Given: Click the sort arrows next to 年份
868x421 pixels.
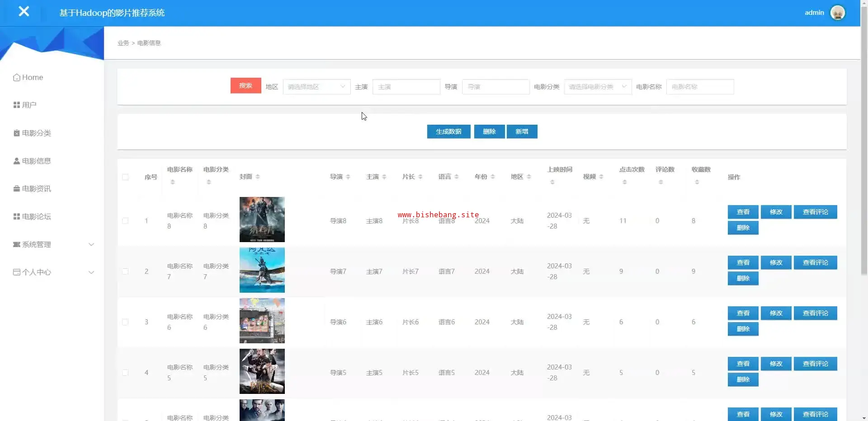Looking at the screenshot, I should (493, 177).
